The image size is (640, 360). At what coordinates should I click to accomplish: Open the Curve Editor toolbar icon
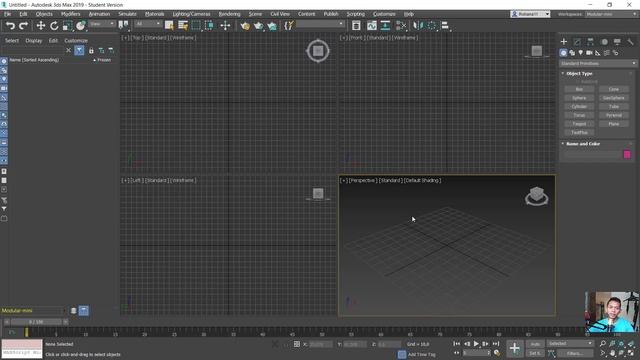tap(371, 26)
